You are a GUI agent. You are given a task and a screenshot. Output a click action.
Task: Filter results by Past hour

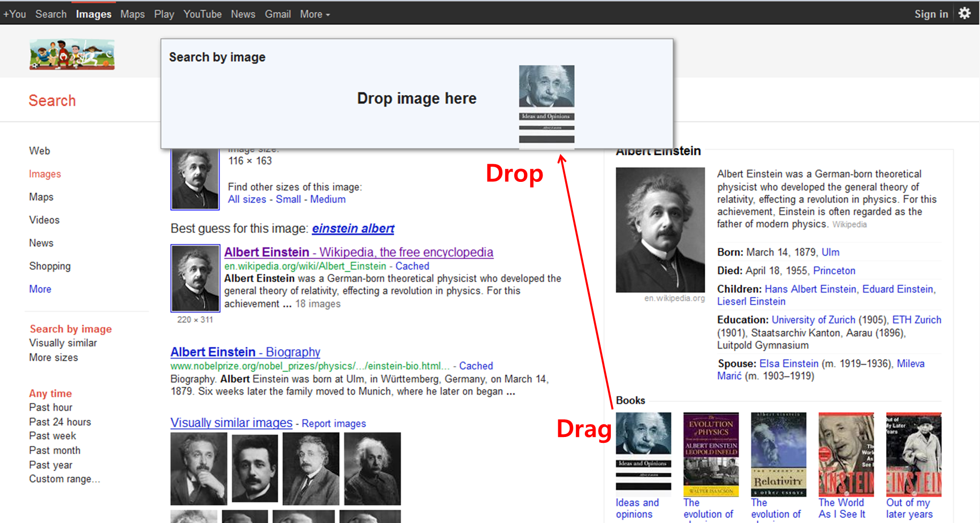pyautogui.click(x=51, y=407)
